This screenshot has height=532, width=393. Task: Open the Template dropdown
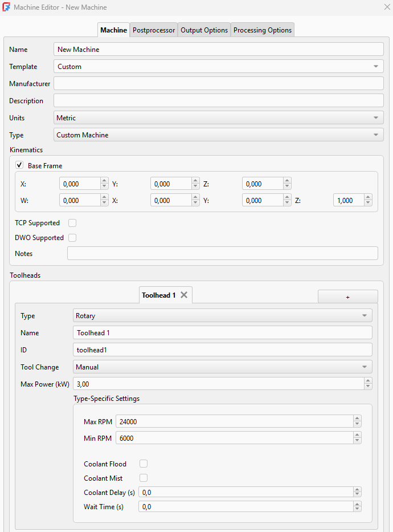(x=218, y=67)
